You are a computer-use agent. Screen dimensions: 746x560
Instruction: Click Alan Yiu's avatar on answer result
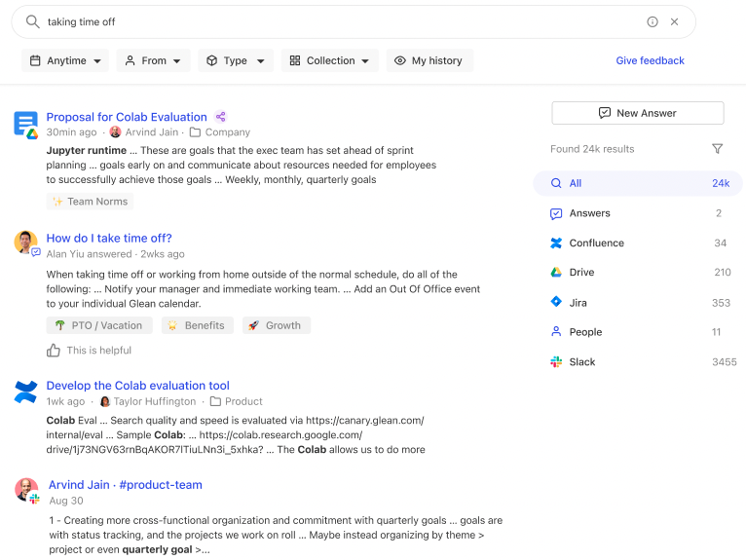tap(25, 242)
